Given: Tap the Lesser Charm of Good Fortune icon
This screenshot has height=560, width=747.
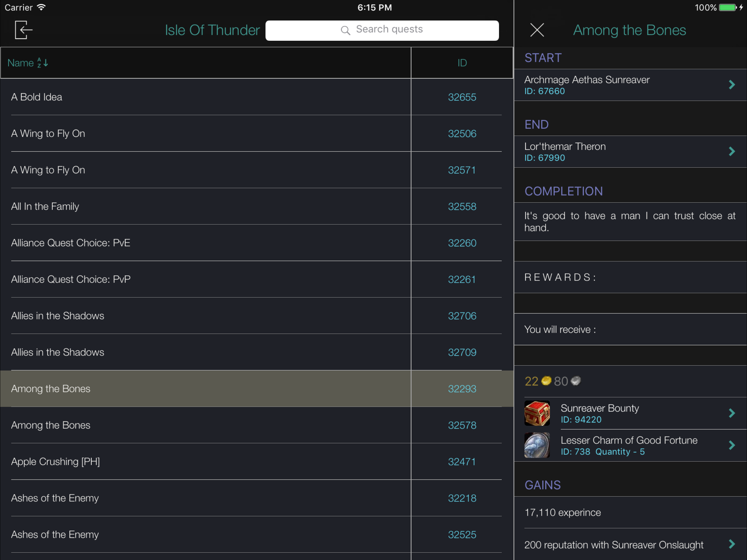Looking at the screenshot, I should [537, 445].
